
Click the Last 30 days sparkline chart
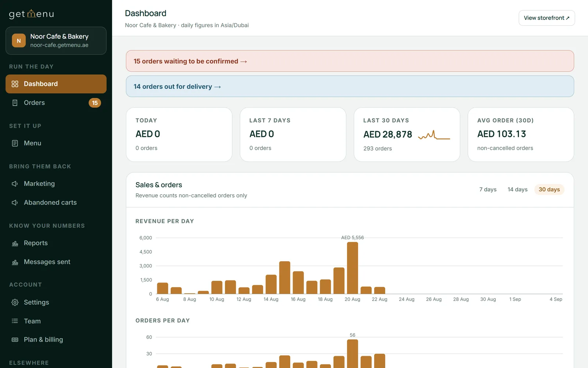coord(434,135)
